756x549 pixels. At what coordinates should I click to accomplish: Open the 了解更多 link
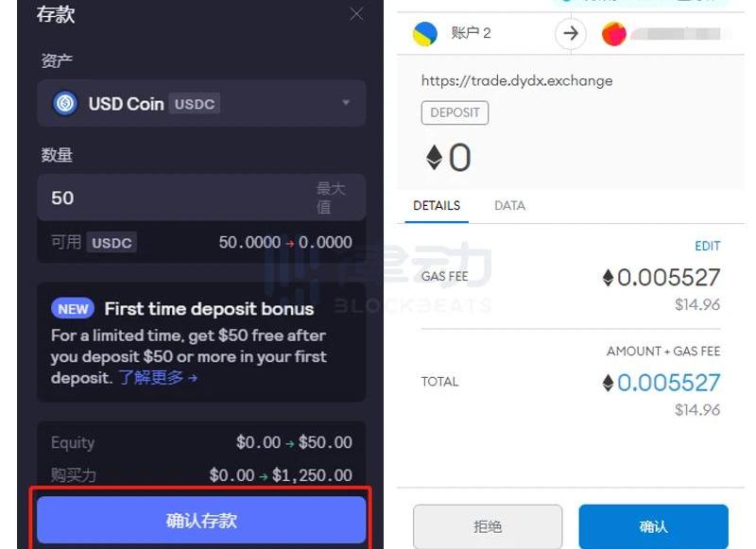click(x=158, y=378)
